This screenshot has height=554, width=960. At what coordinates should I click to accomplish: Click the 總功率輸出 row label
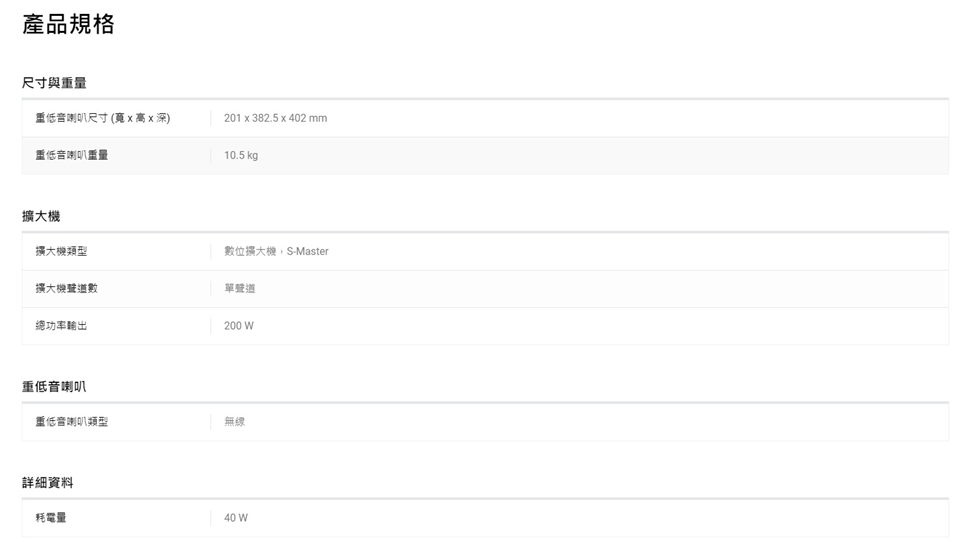(61, 326)
